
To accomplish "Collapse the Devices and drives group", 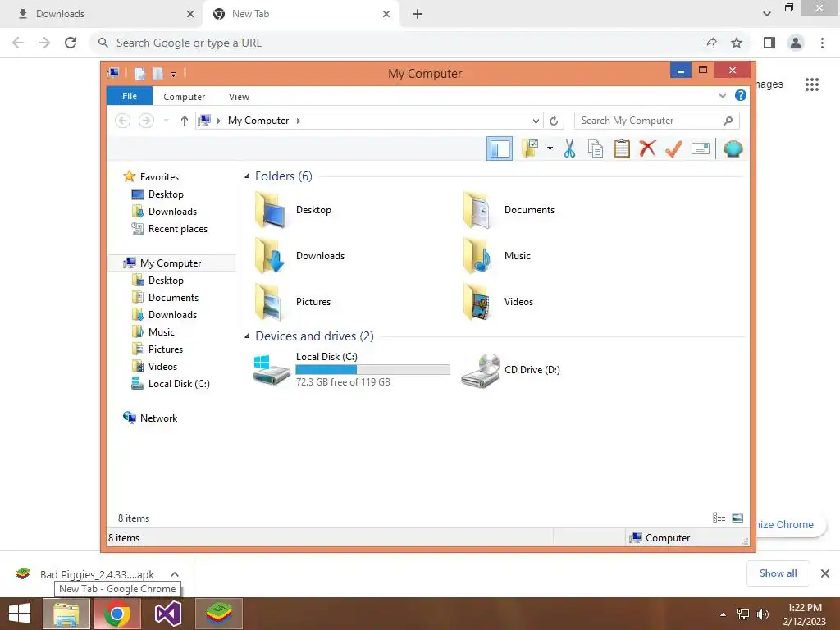I will click(x=247, y=336).
